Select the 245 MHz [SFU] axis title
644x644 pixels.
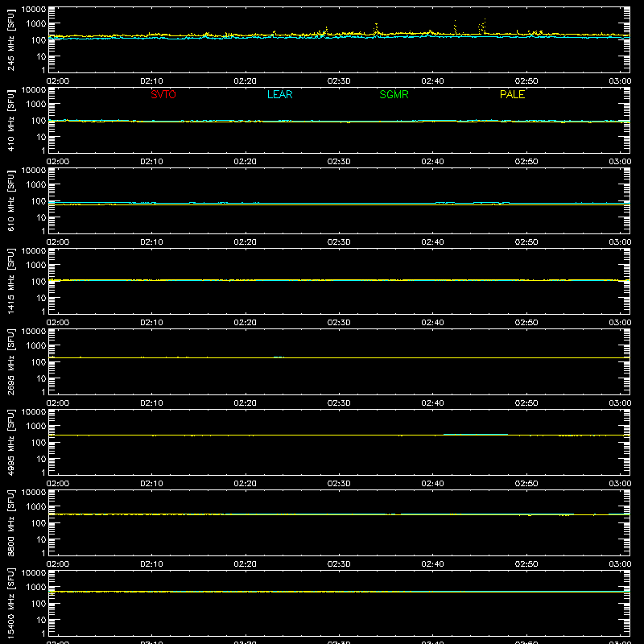click(11, 40)
